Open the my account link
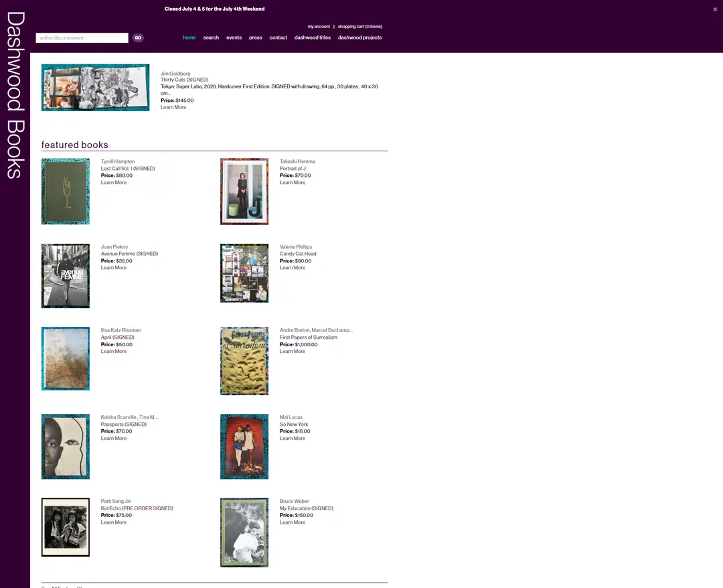Image resolution: width=723 pixels, height=588 pixels. point(319,27)
